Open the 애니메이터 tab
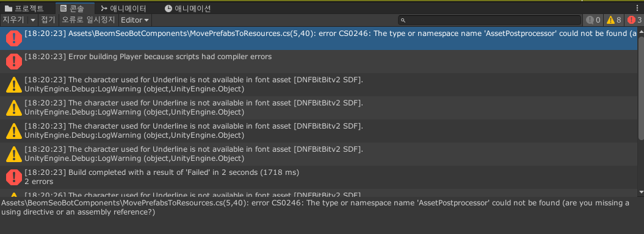644x234 pixels. pyautogui.click(x=124, y=8)
